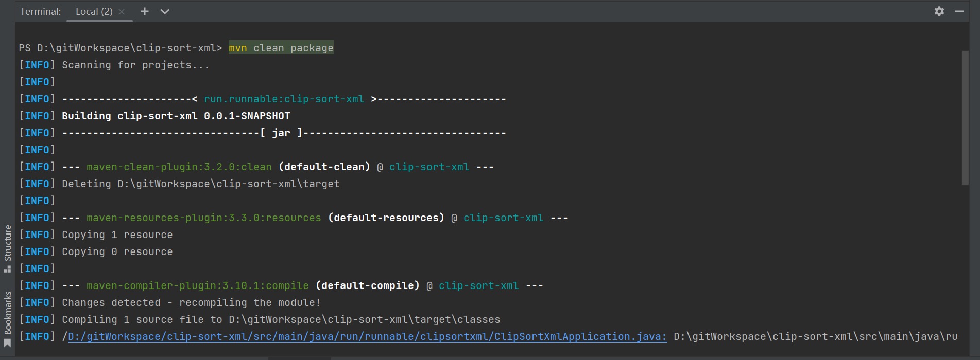
Task: Click the highlighted mvn clean package command
Action: point(281,48)
